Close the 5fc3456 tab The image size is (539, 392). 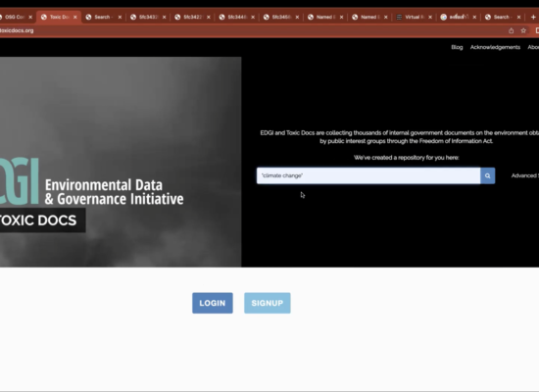click(x=297, y=17)
